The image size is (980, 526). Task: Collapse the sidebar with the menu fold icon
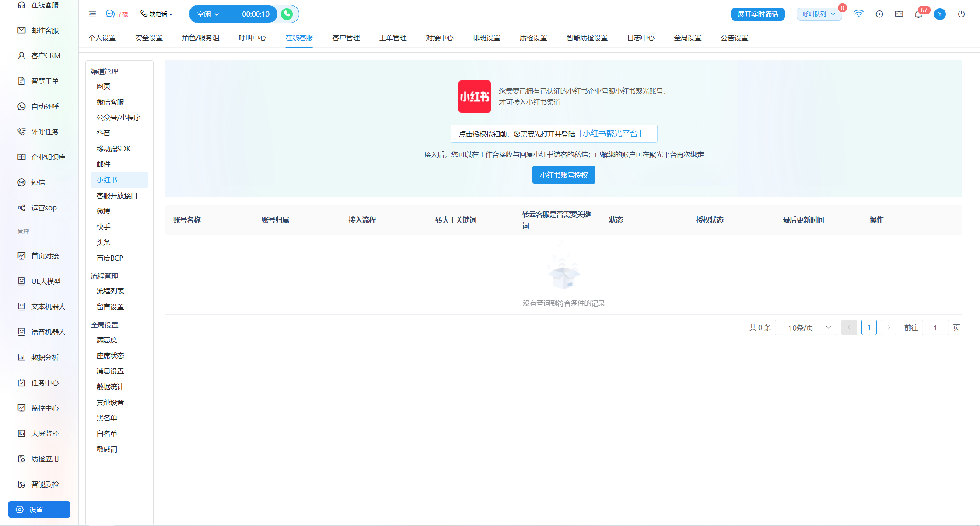point(92,14)
